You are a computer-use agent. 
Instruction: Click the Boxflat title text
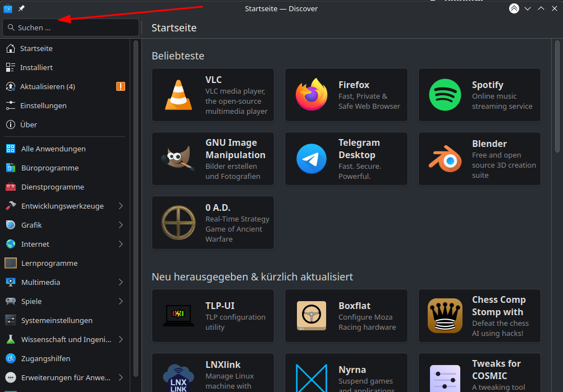click(x=354, y=306)
